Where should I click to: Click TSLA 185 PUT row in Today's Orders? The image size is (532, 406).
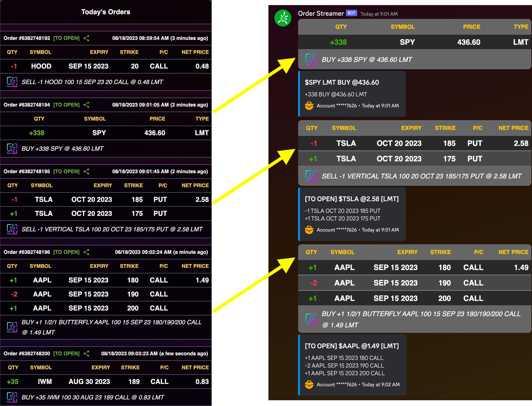pyautogui.click(x=106, y=200)
